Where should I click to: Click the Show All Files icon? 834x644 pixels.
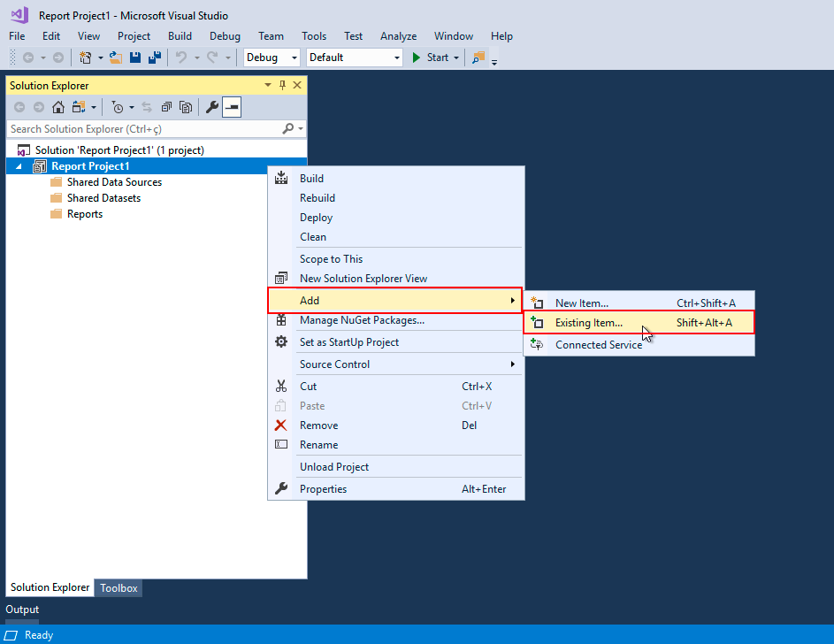pyautogui.click(x=186, y=107)
